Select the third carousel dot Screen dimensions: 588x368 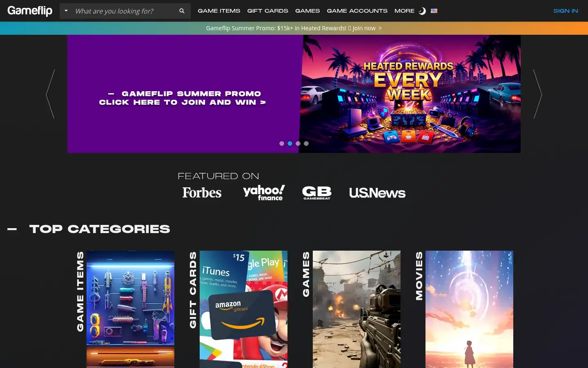click(298, 144)
